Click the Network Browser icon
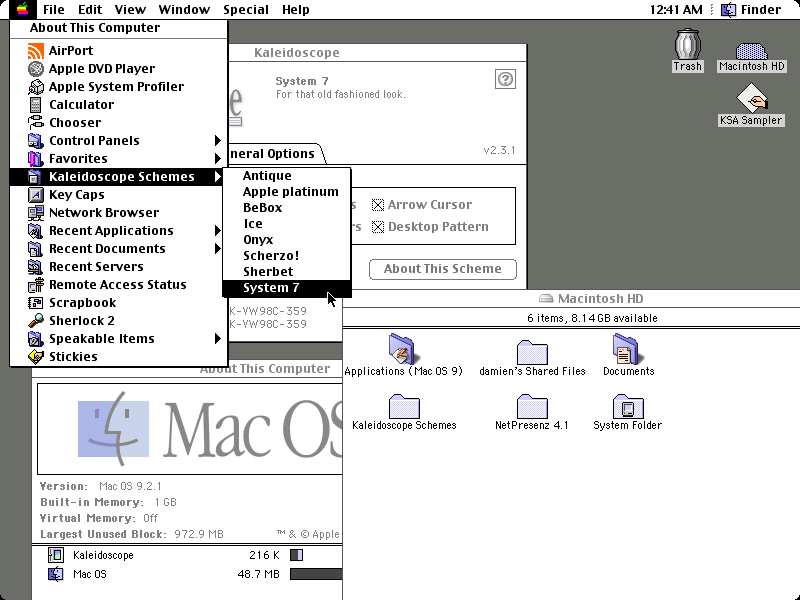800x600 pixels. point(35,213)
